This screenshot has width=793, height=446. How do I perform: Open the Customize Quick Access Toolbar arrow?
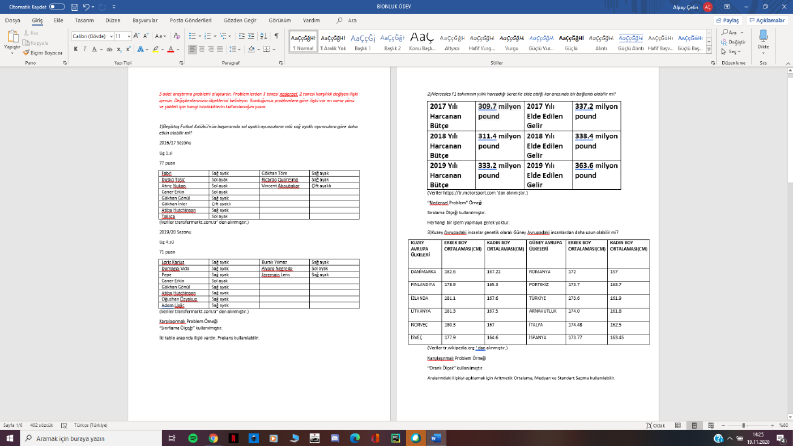(x=114, y=7)
